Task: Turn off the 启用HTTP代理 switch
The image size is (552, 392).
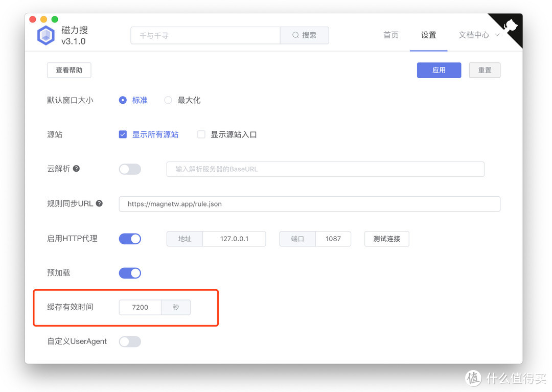Action: tap(130, 239)
